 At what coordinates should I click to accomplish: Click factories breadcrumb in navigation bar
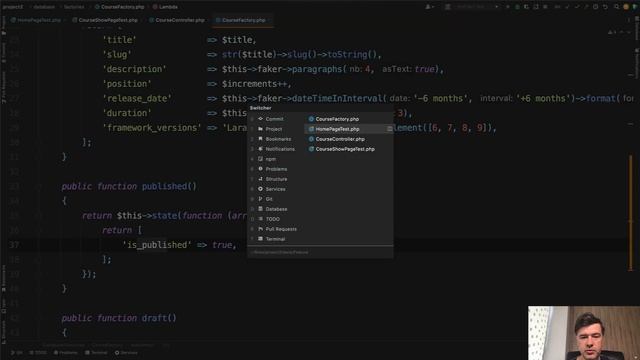pyautogui.click(x=74, y=7)
